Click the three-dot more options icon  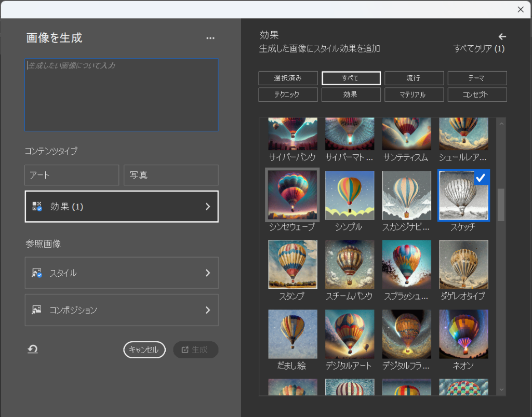tap(210, 38)
